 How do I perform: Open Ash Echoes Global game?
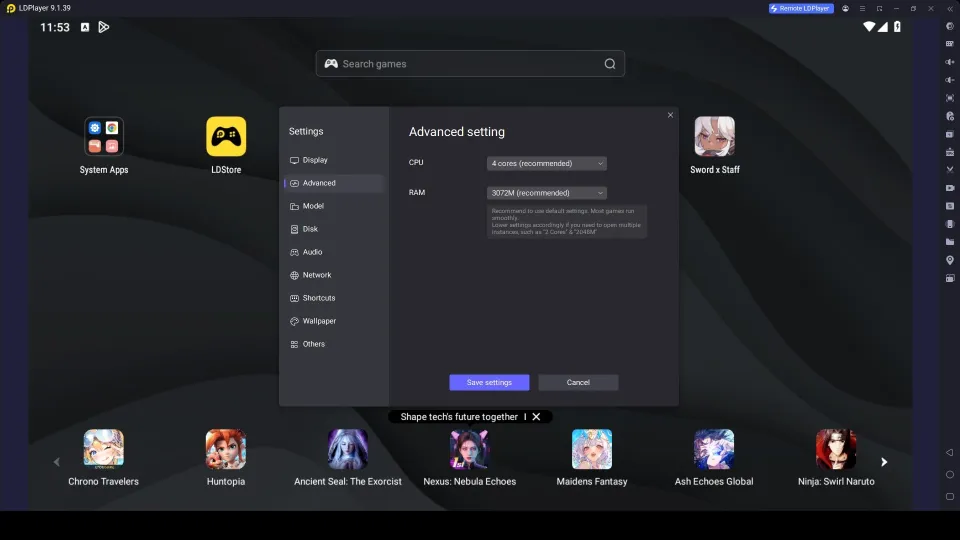tap(714, 449)
